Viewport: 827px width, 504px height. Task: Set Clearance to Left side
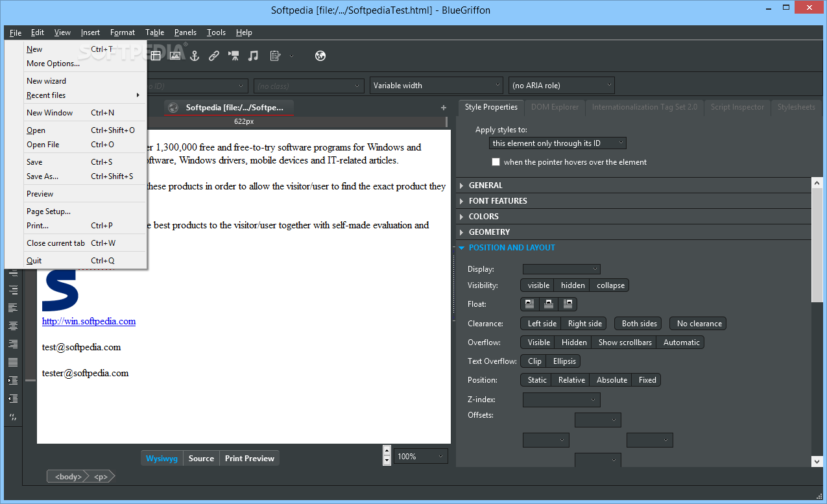click(542, 324)
